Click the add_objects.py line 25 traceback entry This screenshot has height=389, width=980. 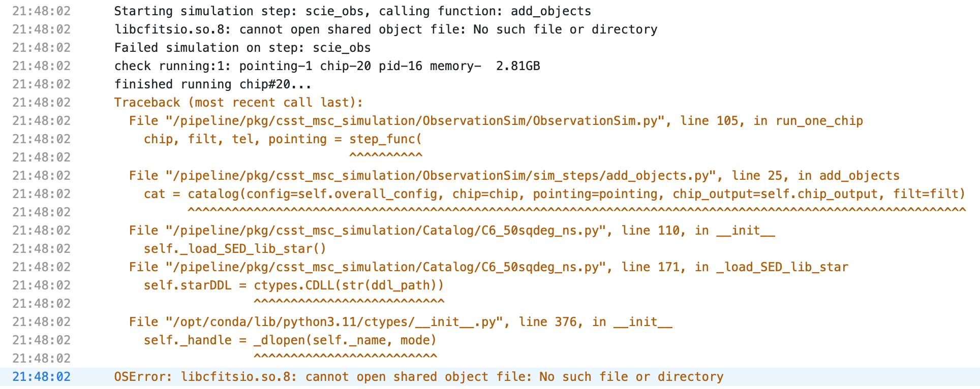[x=514, y=176]
